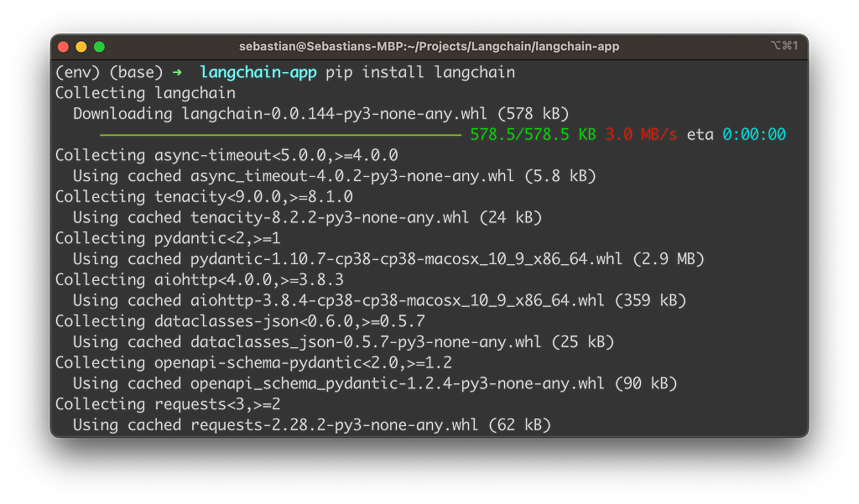Click 'Collecting requests<3,>=2' line
The height and width of the screenshot is (504, 859).
point(168,404)
